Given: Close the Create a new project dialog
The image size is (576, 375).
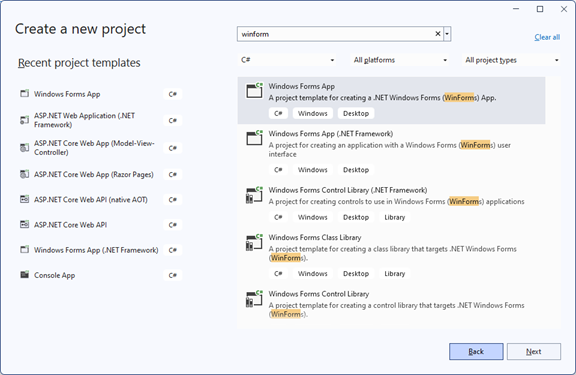Looking at the screenshot, I should [x=564, y=9].
